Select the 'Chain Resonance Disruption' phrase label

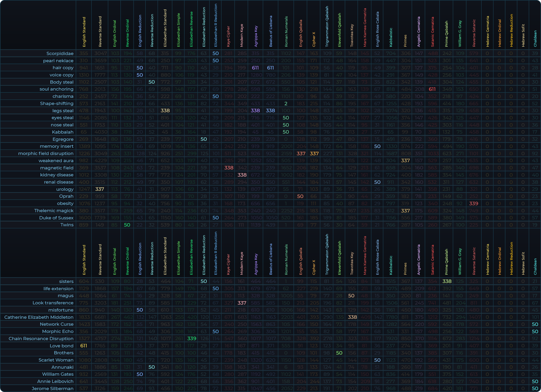(41, 339)
